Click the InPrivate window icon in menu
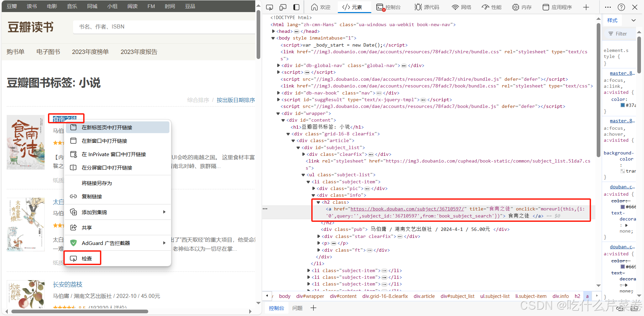Screen dimensions: 644x316 (73, 154)
